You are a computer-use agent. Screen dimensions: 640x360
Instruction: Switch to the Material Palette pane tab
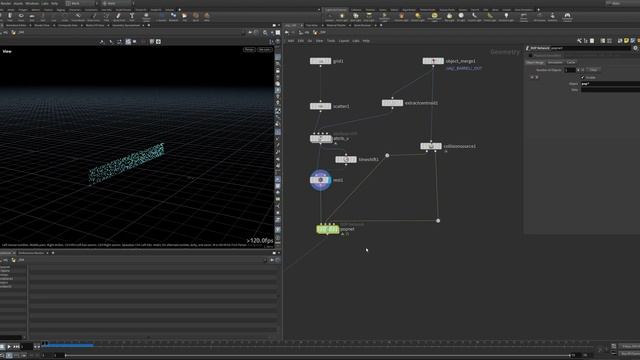[336, 25]
